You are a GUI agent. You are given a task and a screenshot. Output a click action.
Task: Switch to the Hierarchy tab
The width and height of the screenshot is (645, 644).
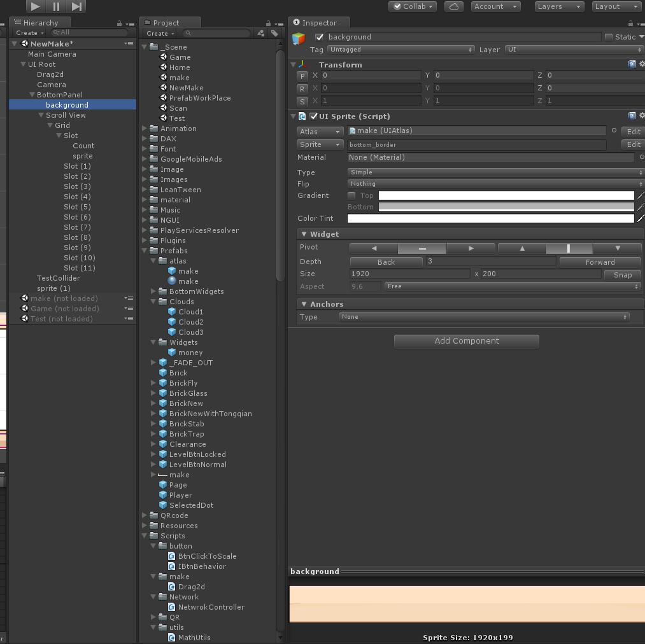[40, 23]
